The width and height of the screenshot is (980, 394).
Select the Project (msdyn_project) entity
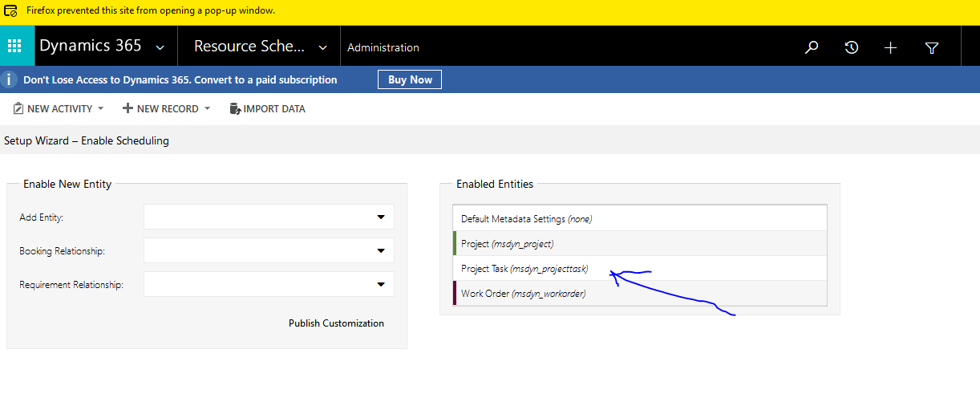pyautogui.click(x=640, y=244)
